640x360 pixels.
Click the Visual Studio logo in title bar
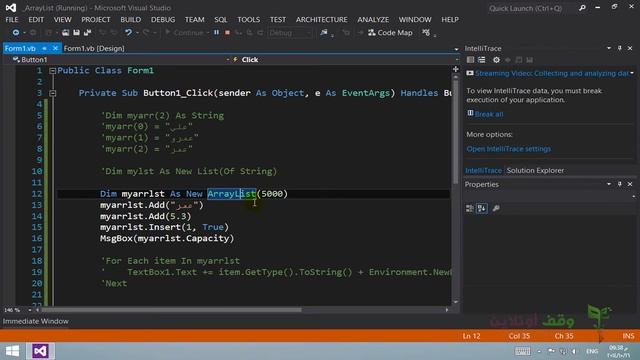[x=11, y=8]
